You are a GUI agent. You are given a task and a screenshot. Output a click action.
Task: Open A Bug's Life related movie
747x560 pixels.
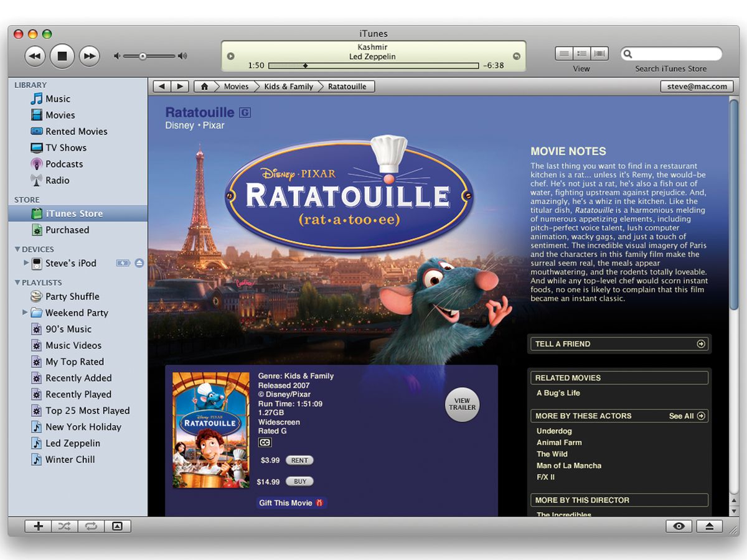558,393
